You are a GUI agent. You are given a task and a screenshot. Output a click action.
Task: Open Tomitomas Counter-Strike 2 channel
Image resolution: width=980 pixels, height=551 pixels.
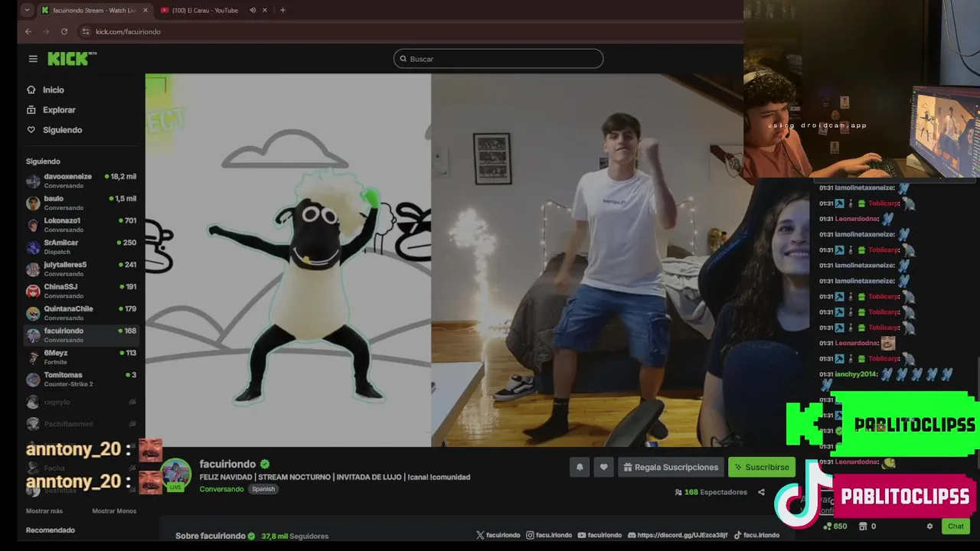(81, 380)
